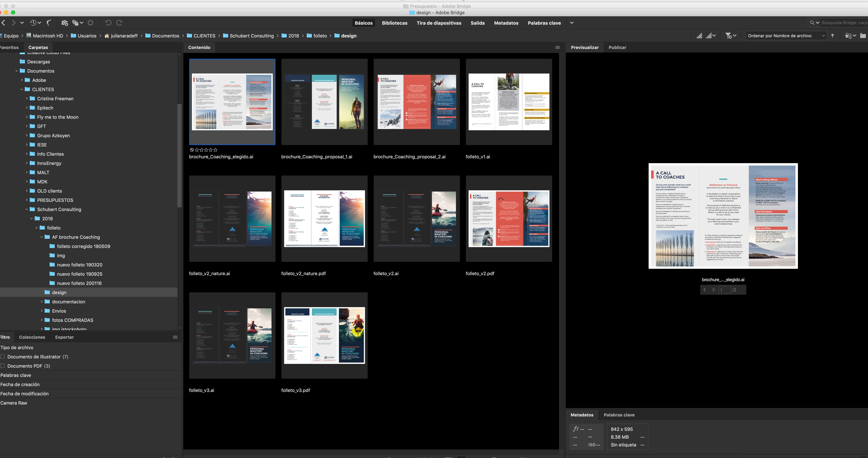The height and width of the screenshot is (458, 868).
Task: Check Documento de Illustrator filter
Action: click(x=3, y=356)
